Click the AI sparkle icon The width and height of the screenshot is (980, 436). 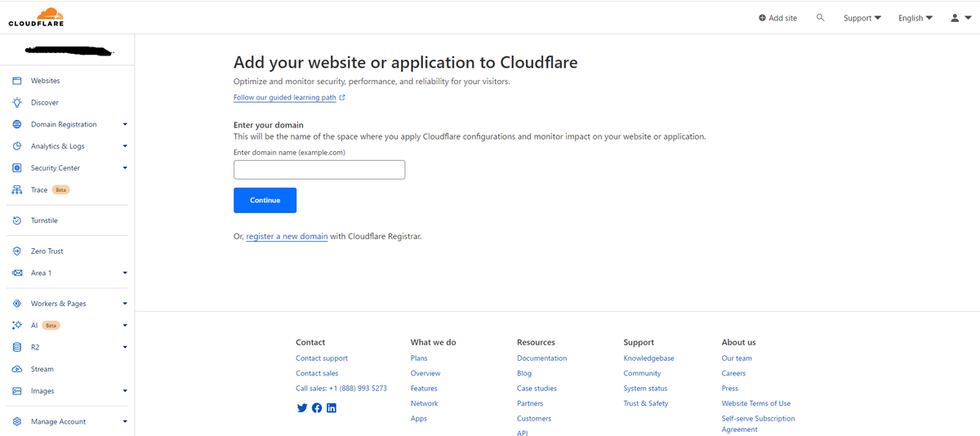click(16, 325)
